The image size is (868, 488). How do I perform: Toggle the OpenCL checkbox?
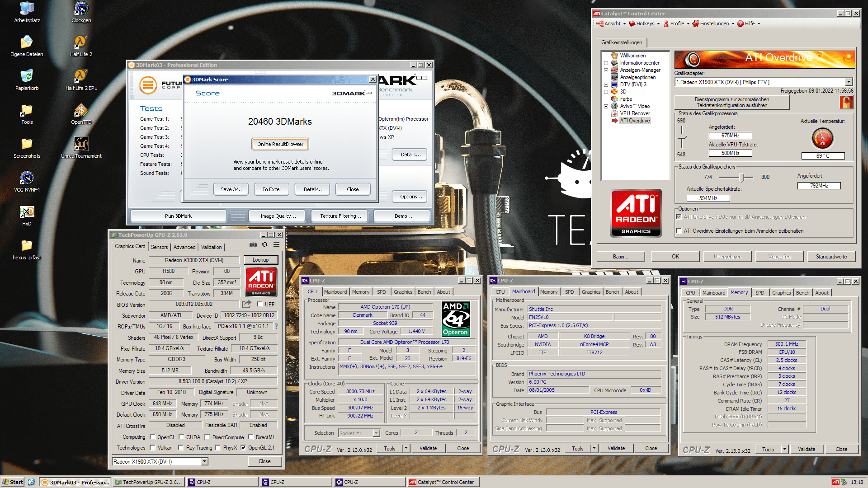point(153,437)
